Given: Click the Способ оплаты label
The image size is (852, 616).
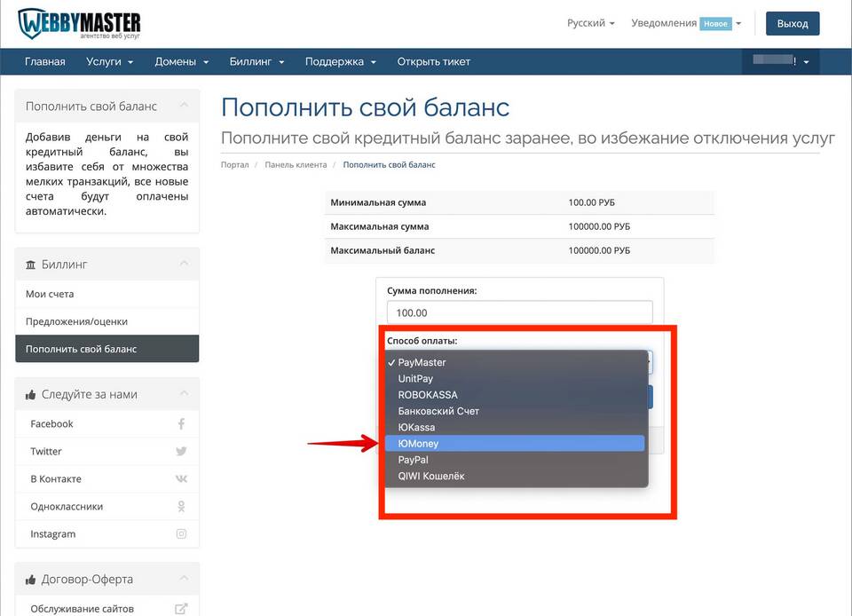Looking at the screenshot, I should pos(422,341).
